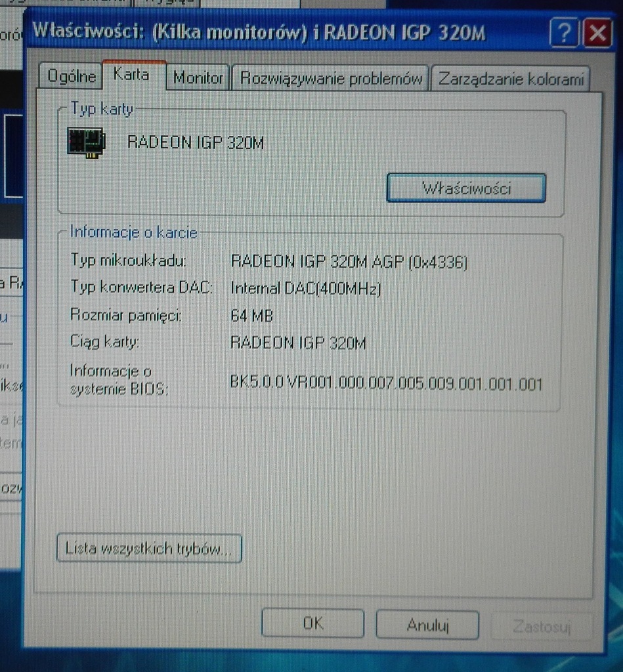This screenshot has height=672, width=623.
Task: Click the title bar help question mark
Action: click(564, 33)
